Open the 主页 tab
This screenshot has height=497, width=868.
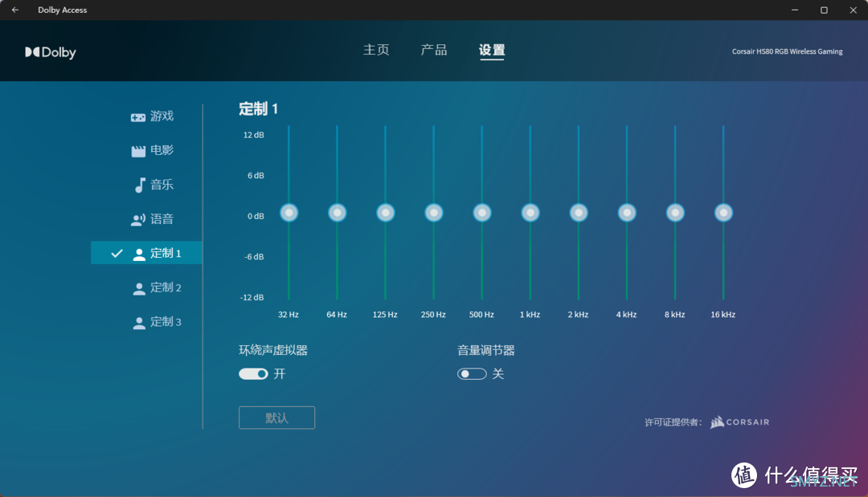click(376, 50)
